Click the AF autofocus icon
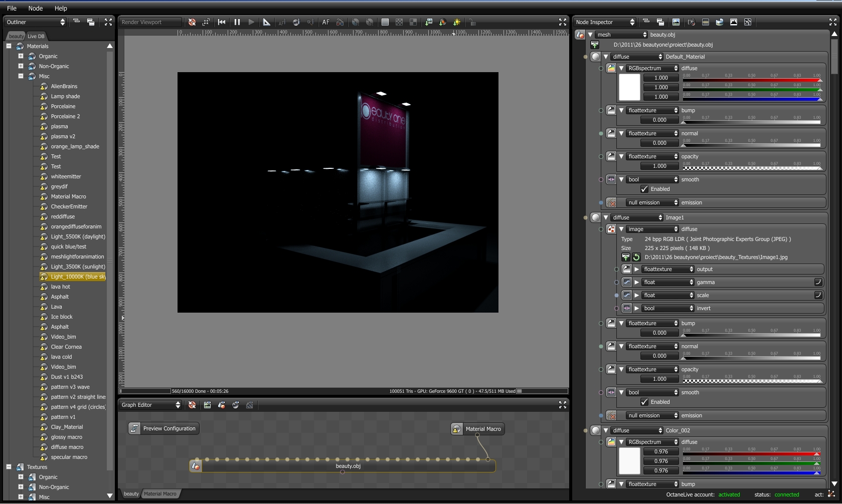 pyautogui.click(x=326, y=22)
